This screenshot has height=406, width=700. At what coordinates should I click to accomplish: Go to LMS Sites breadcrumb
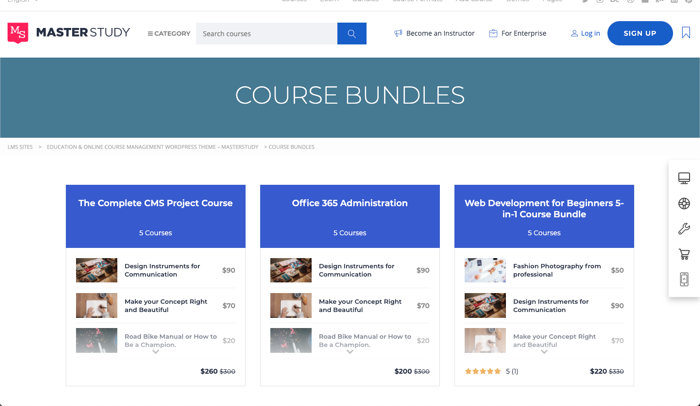coord(20,147)
